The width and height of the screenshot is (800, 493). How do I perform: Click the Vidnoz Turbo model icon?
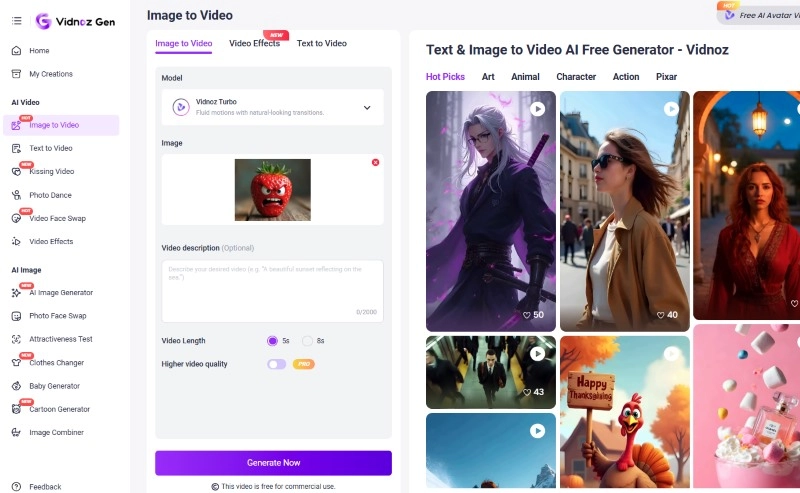[181, 107]
